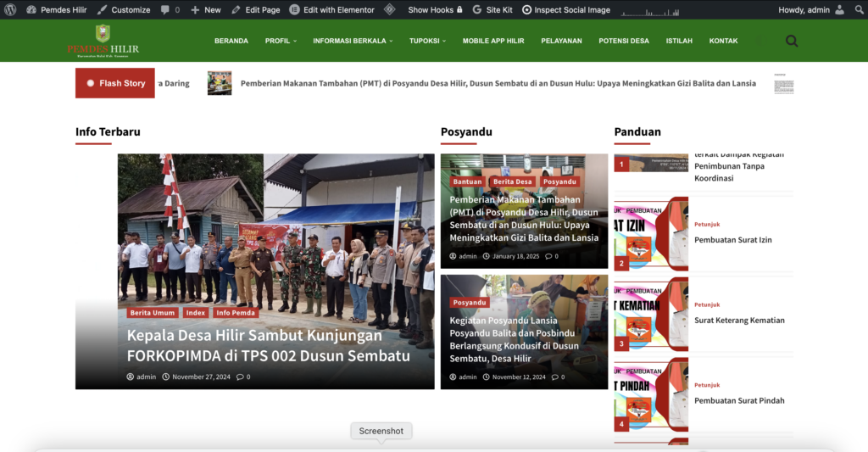This screenshot has height=452, width=868.
Task: Open the Pelayanan page
Action: [x=561, y=41]
